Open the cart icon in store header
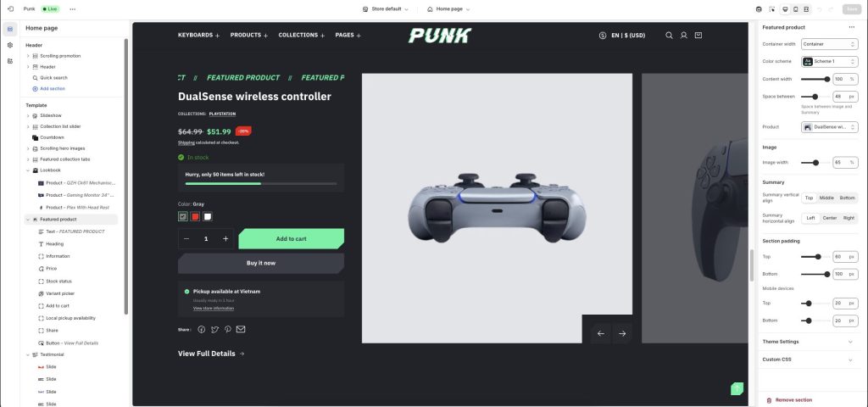Viewport: 868px width, 407px height. coord(698,36)
